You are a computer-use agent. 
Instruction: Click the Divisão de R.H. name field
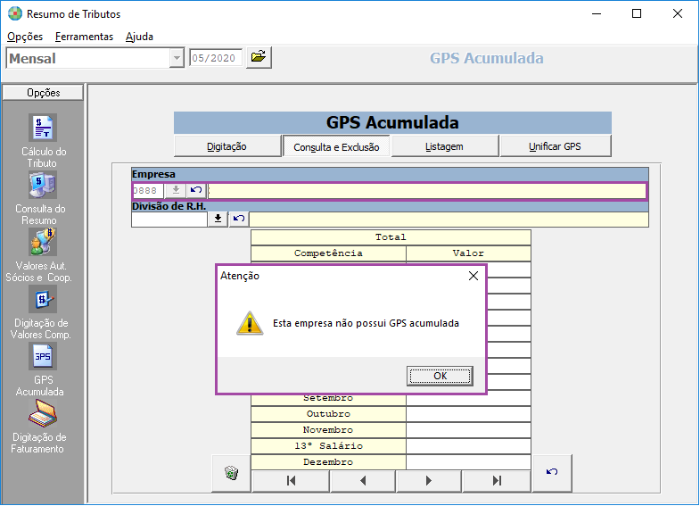[x=449, y=219]
